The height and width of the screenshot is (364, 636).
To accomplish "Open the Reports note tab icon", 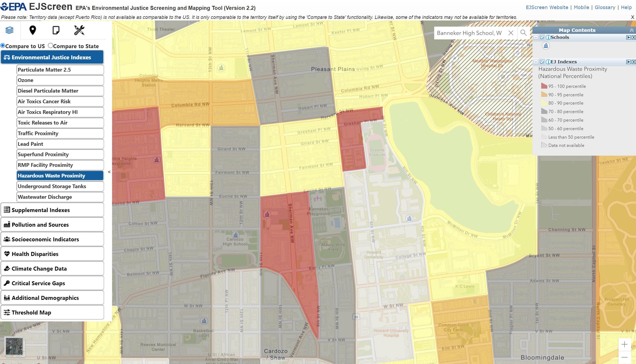I will coord(56,30).
